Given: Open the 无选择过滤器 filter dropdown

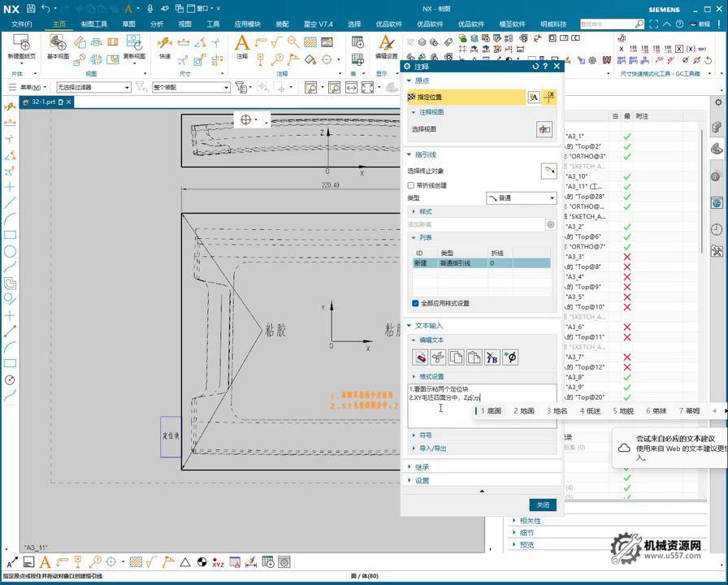Looking at the screenshot, I should pos(93,87).
